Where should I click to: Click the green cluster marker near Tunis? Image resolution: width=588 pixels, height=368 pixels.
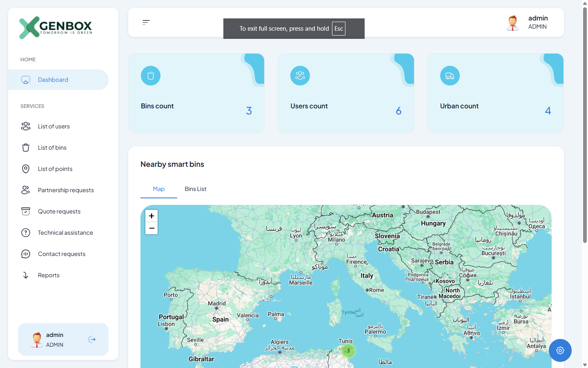click(348, 350)
